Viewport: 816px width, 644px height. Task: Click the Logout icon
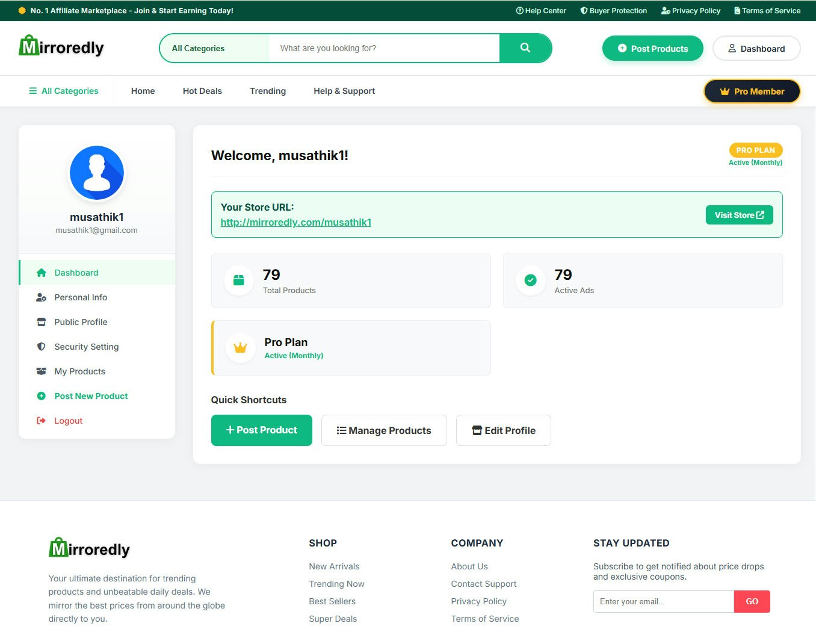[x=41, y=420]
